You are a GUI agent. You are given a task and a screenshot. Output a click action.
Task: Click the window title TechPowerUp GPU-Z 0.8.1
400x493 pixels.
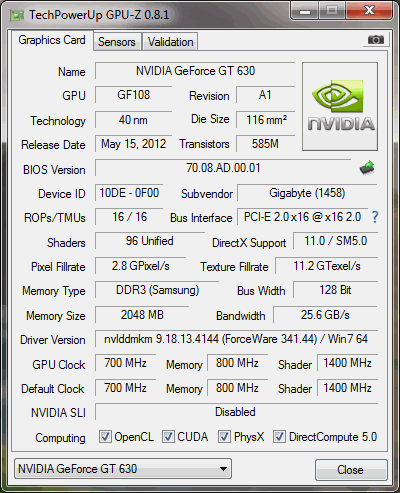point(99,15)
